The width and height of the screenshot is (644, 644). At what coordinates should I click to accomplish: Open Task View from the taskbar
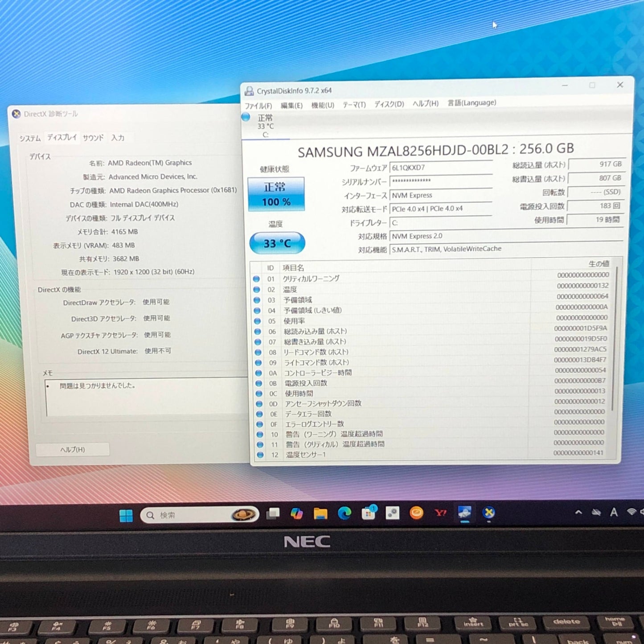[273, 514]
